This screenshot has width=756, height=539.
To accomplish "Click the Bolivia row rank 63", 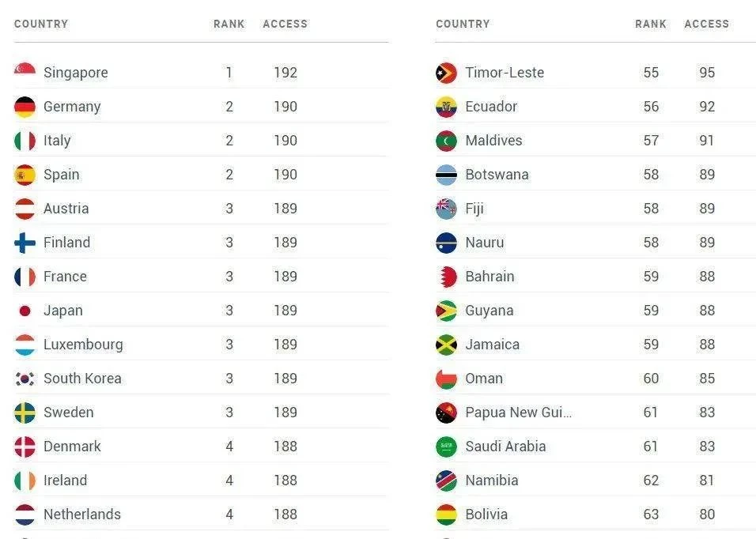I will [651, 514].
